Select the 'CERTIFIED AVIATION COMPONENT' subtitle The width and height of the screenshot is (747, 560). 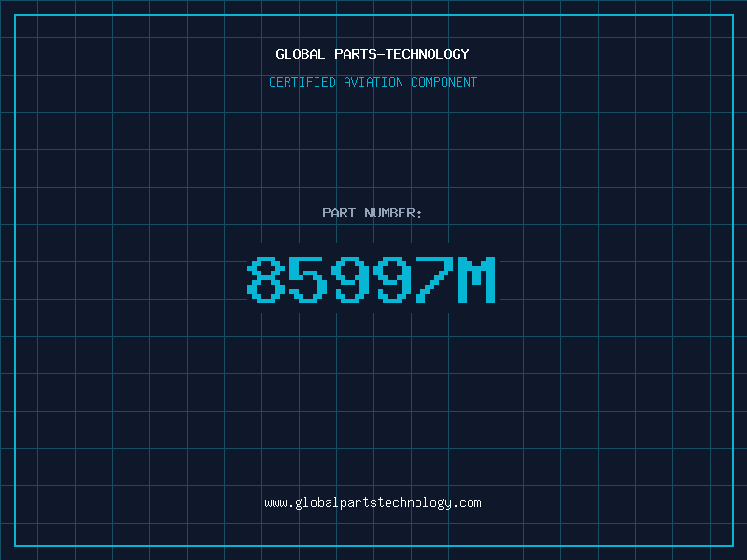(x=373, y=82)
